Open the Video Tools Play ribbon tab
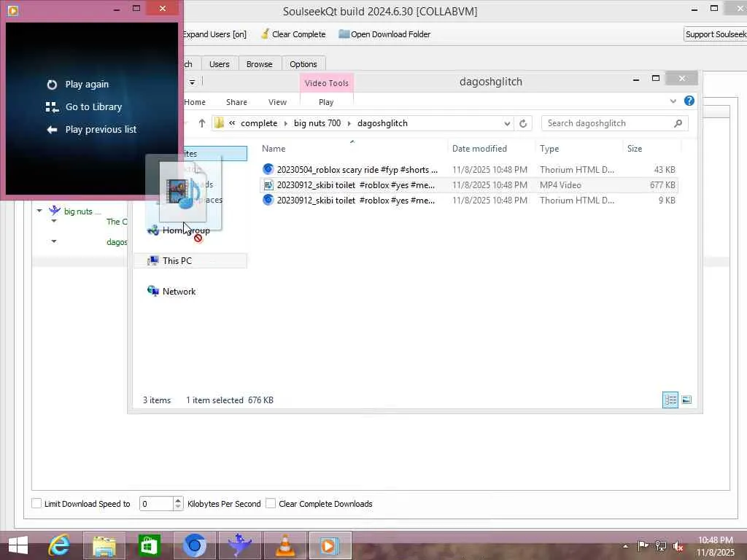This screenshot has width=747, height=560. (x=326, y=102)
